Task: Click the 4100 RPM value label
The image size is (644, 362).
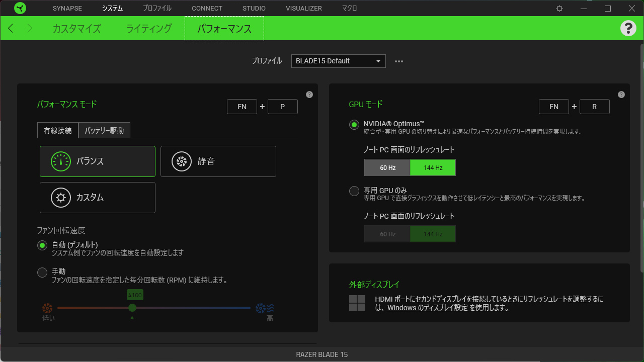Action: 135,295
